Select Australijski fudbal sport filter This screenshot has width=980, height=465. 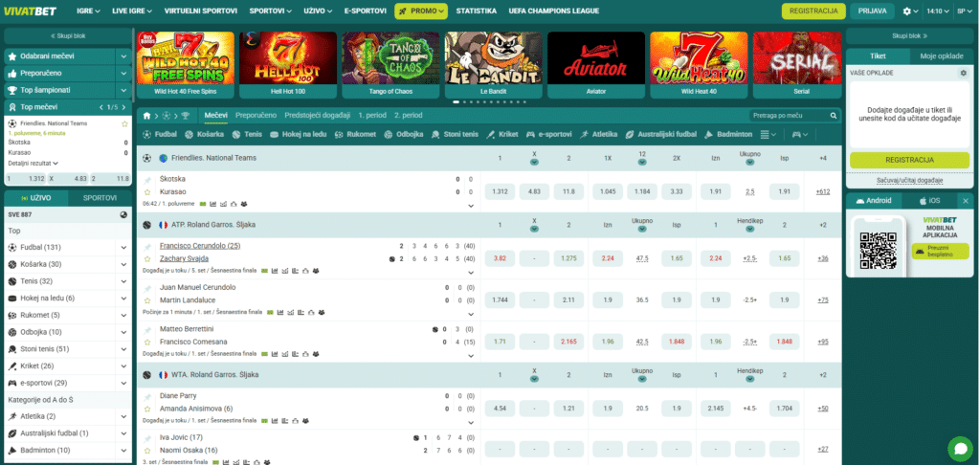tap(661, 134)
